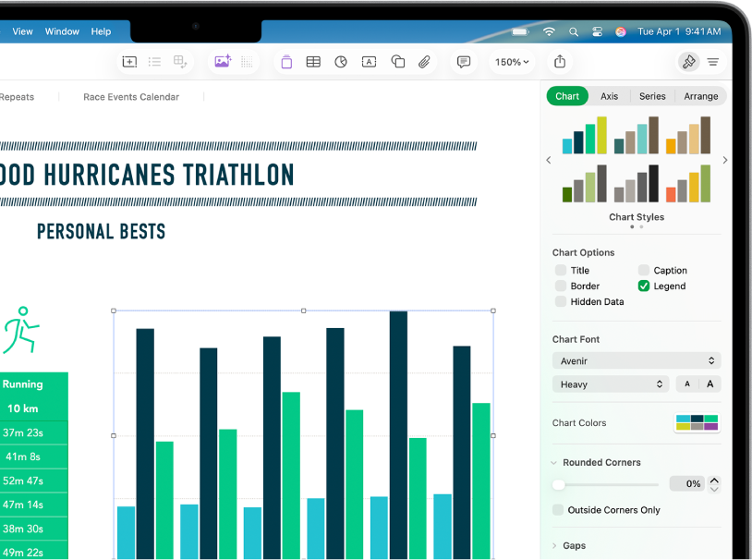Open the Window menu
Screen dimensions: 752x560
point(62,30)
